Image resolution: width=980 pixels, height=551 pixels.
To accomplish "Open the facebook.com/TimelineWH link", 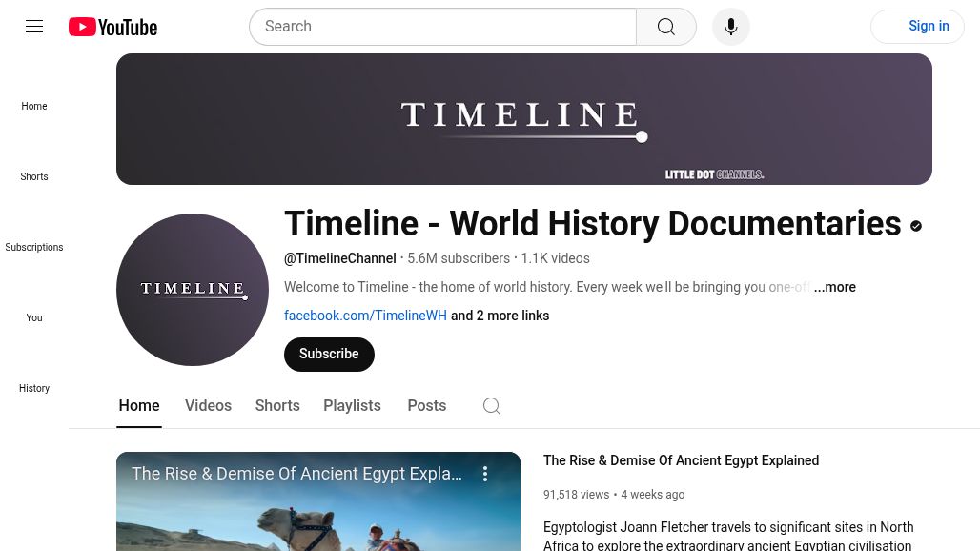I will click(x=366, y=316).
